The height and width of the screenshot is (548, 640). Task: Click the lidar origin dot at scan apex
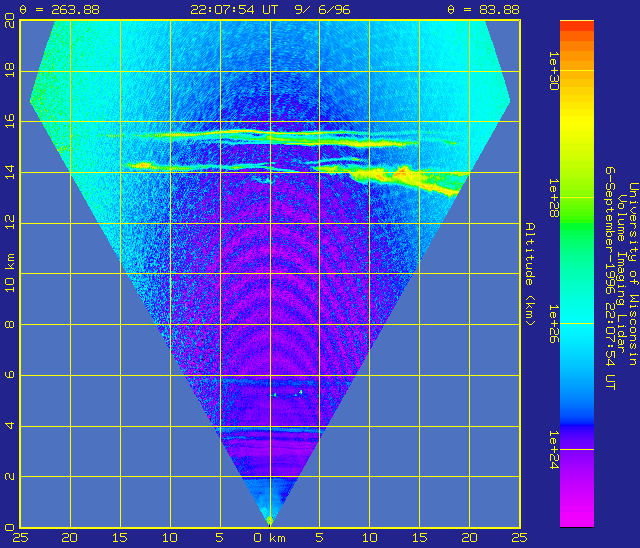tap(269, 520)
